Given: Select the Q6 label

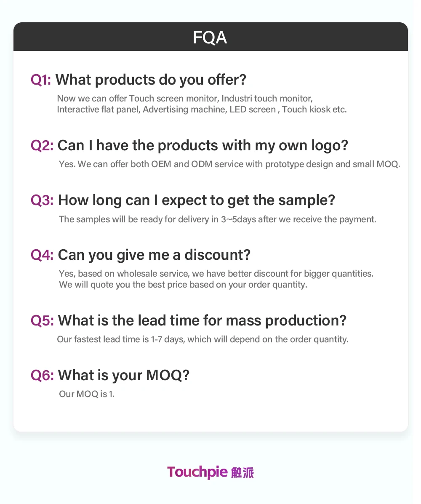Looking at the screenshot, I should (42, 375).
